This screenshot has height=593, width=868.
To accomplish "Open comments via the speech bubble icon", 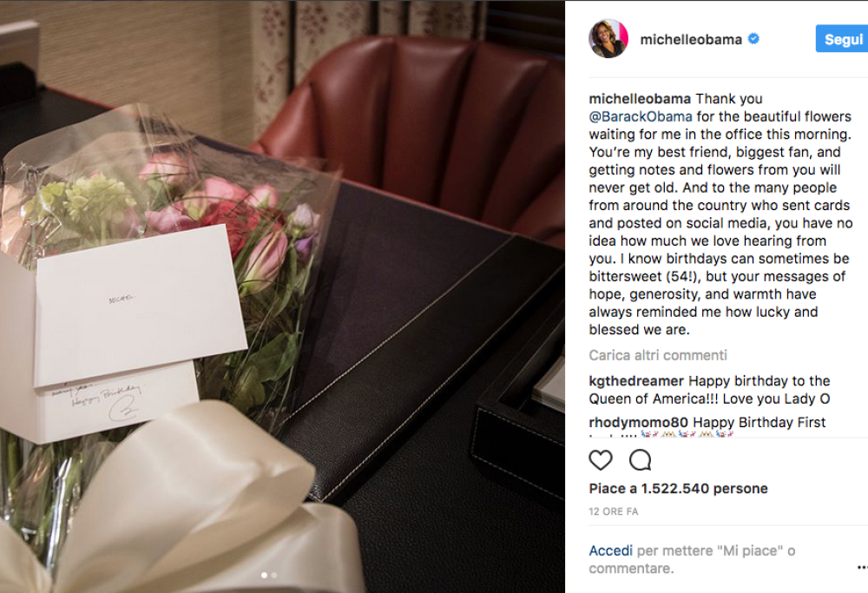I will tap(641, 460).
